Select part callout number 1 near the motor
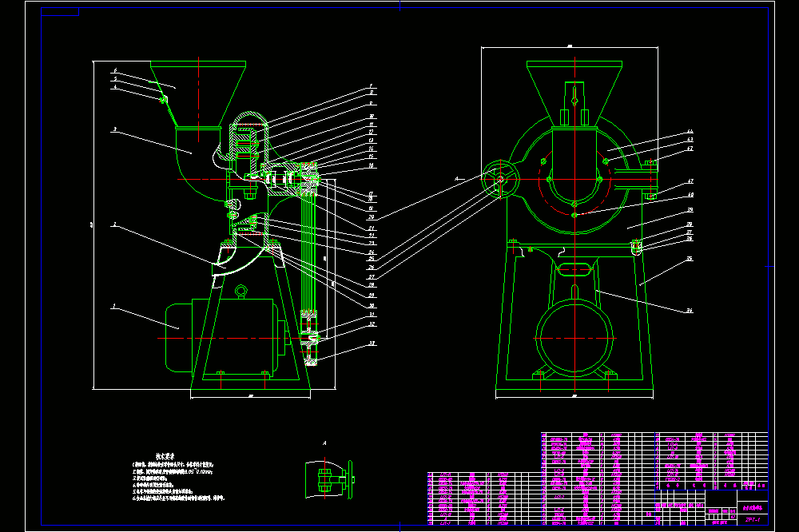The height and width of the screenshot is (532, 799). pyautogui.click(x=114, y=306)
